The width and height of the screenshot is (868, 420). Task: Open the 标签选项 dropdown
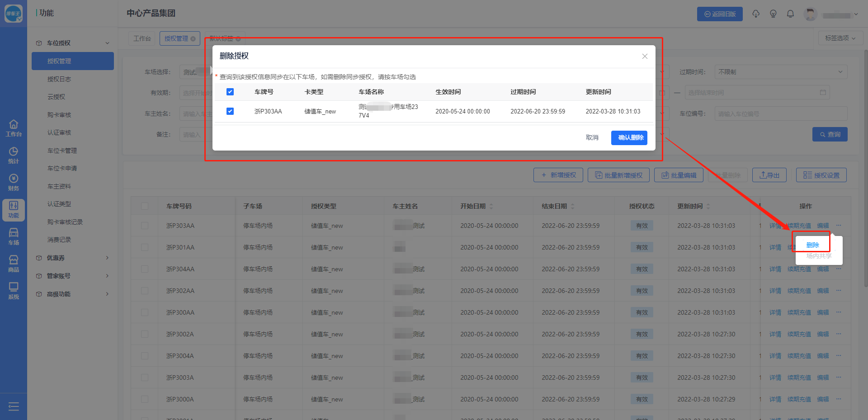840,38
